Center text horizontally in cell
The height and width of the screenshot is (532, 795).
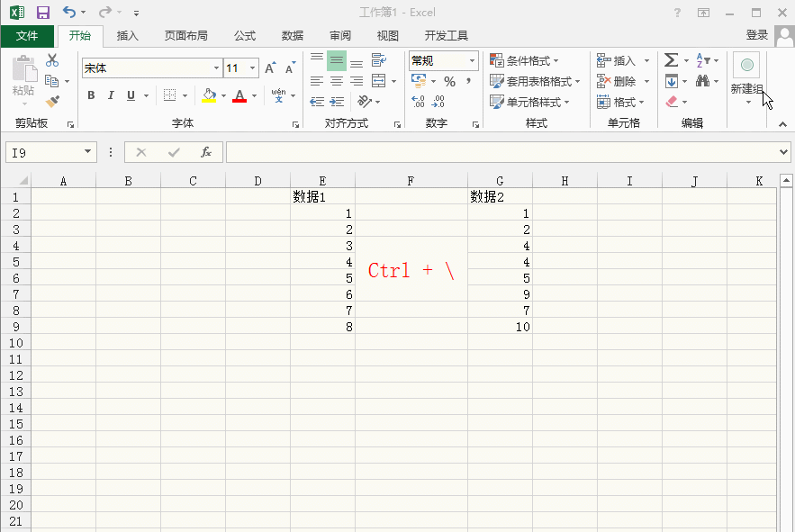tap(337, 81)
